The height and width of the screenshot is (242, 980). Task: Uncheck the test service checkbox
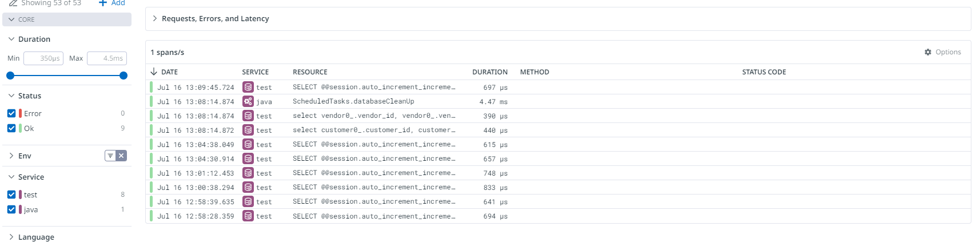point(11,195)
